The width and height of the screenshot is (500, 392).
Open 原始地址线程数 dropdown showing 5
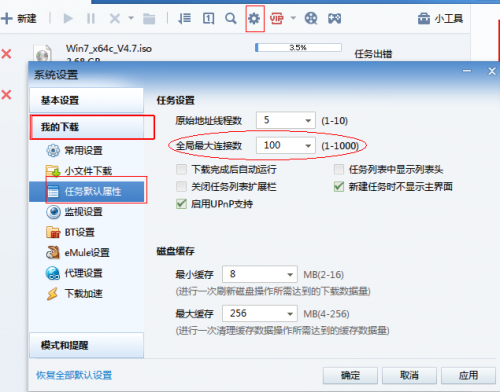(x=286, y=120)
